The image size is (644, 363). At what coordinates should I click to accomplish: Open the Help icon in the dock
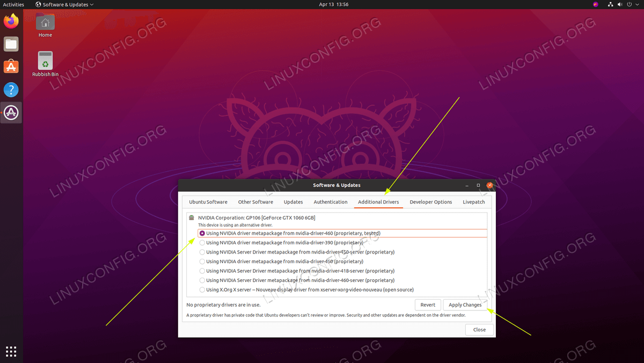click(11, 90)
